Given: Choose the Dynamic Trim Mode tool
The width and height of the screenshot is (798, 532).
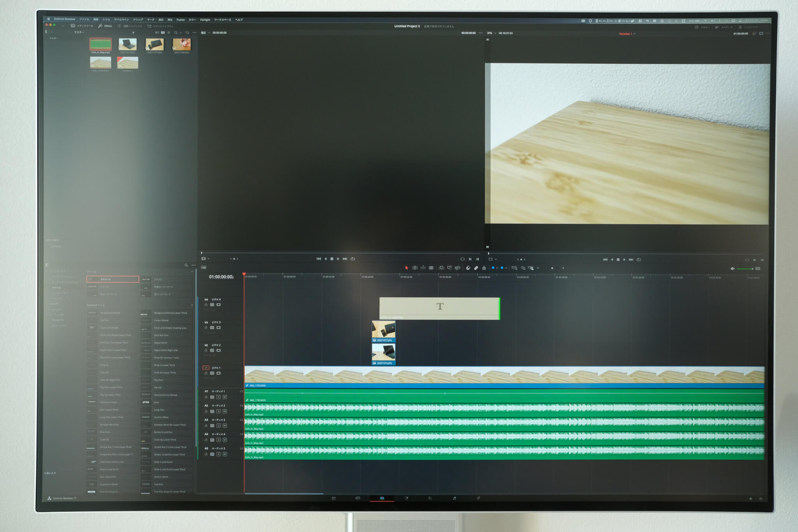Looking at the screenshot, I should coord(423,268).
